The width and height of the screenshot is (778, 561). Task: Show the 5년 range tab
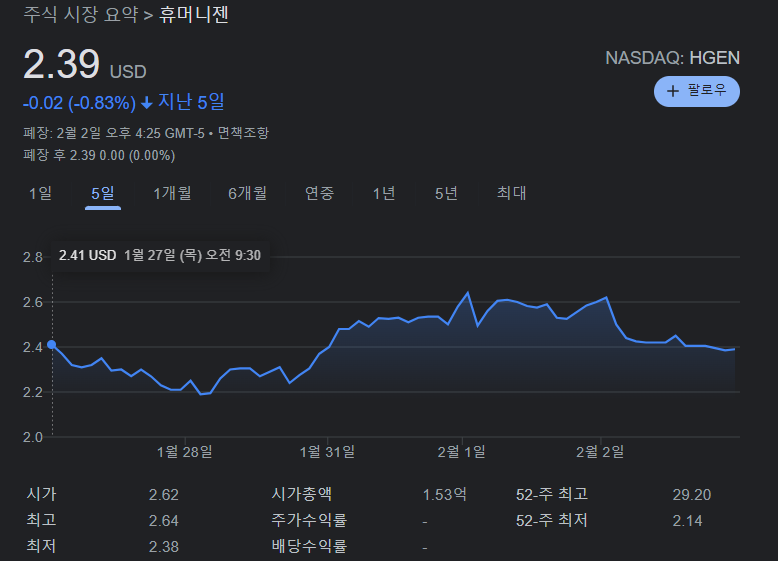point(446,193)
